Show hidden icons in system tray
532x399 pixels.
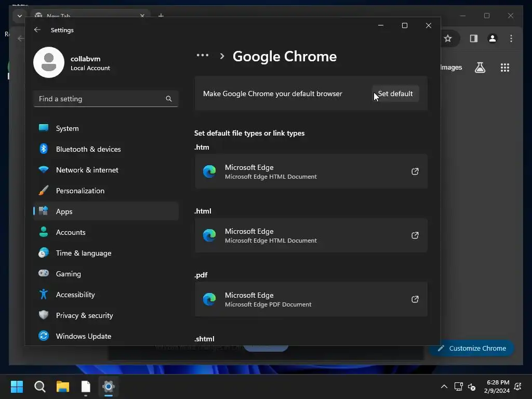[x=444, y=387]
